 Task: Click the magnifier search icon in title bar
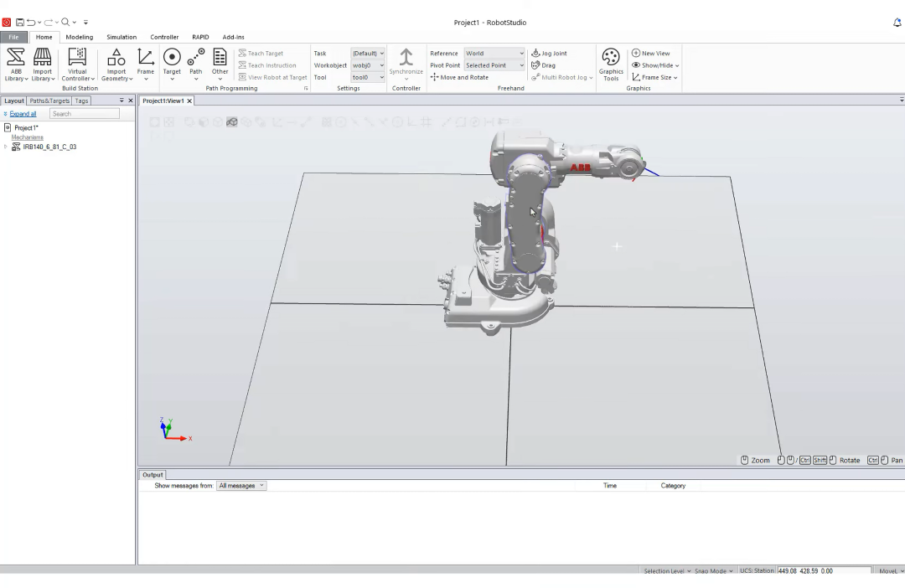(65, 23)
